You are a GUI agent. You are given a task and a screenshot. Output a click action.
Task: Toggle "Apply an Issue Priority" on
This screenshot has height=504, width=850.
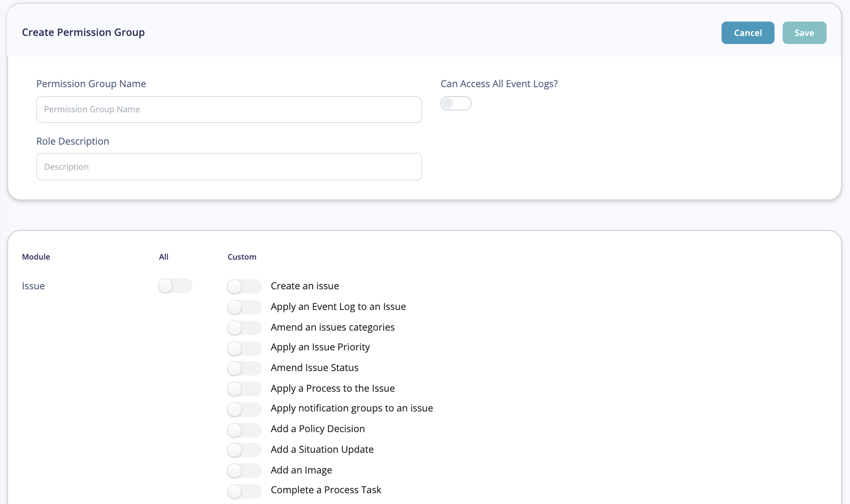[244, 349]
